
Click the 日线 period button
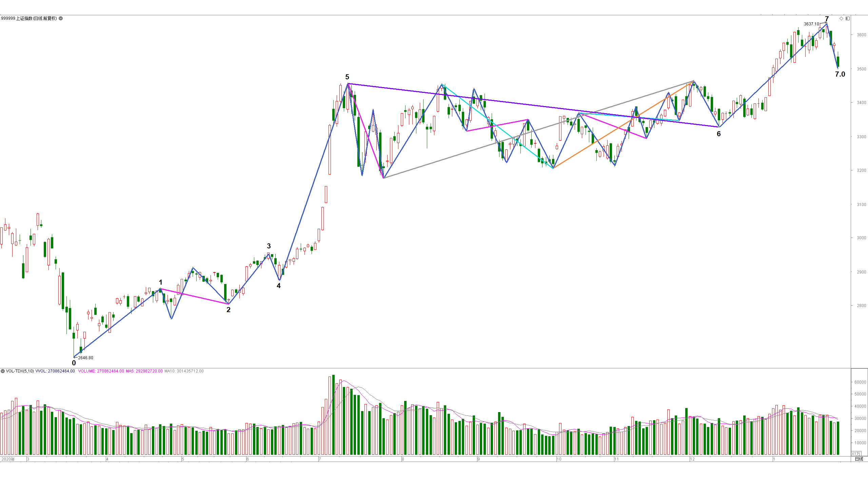tap(859, 459)
